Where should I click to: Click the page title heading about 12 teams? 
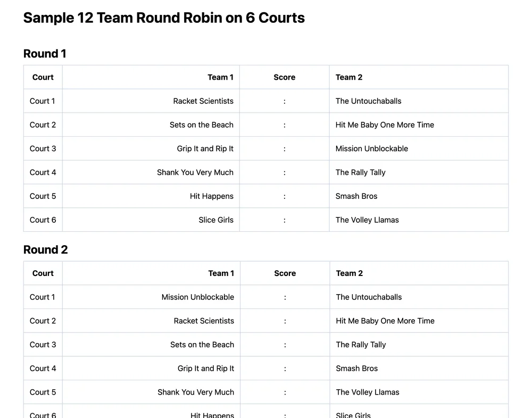pyautogui.click(x=164, y=18)
